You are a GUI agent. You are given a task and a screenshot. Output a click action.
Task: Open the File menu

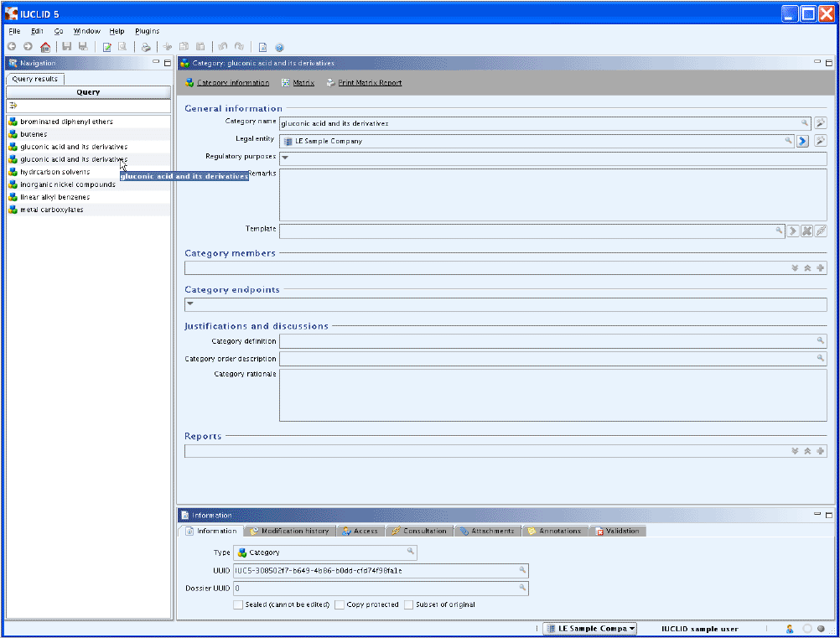point(14,31)
